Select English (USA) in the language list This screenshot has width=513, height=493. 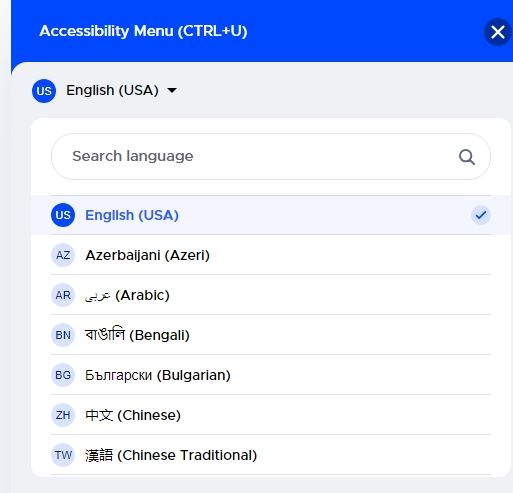click(271, 215)
